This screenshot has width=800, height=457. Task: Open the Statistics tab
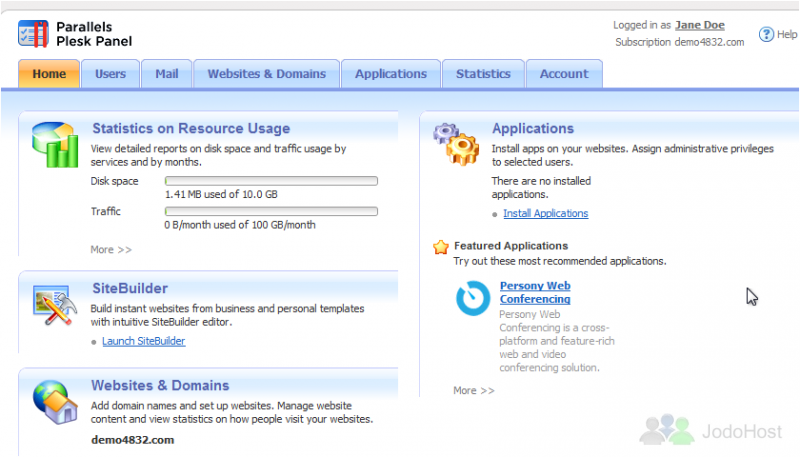[x=483, y=74]
